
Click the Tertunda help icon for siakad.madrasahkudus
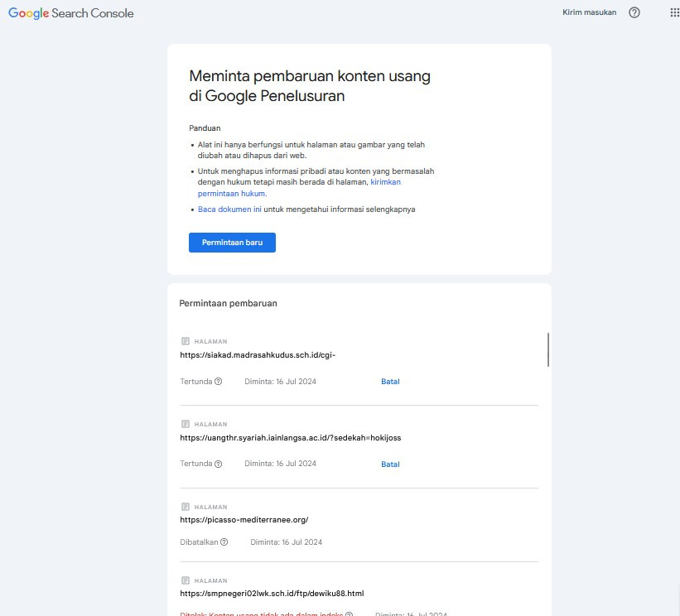(219, 382)
